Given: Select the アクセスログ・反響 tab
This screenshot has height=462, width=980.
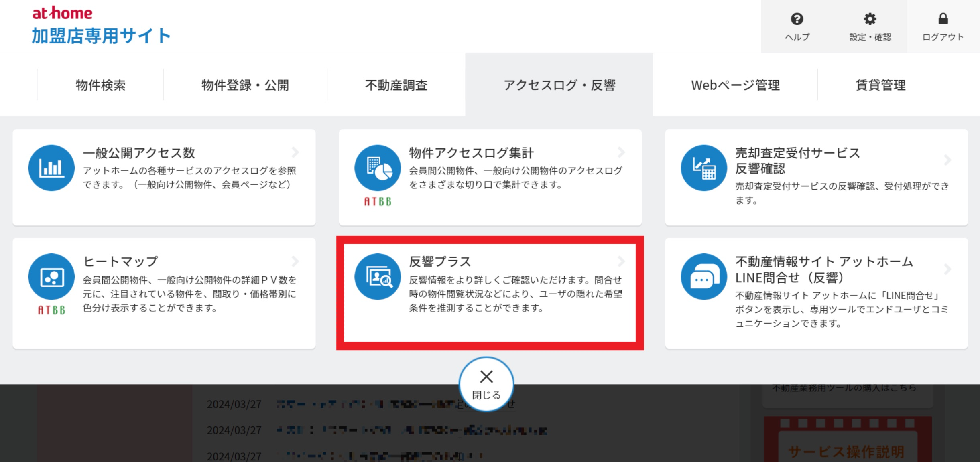Looking at the screenshot, I should pyautogui.click(x=559, y=85).
